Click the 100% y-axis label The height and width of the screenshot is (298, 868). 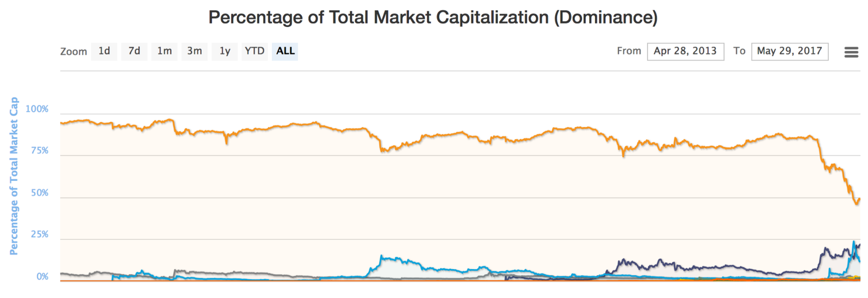(37, 109)
